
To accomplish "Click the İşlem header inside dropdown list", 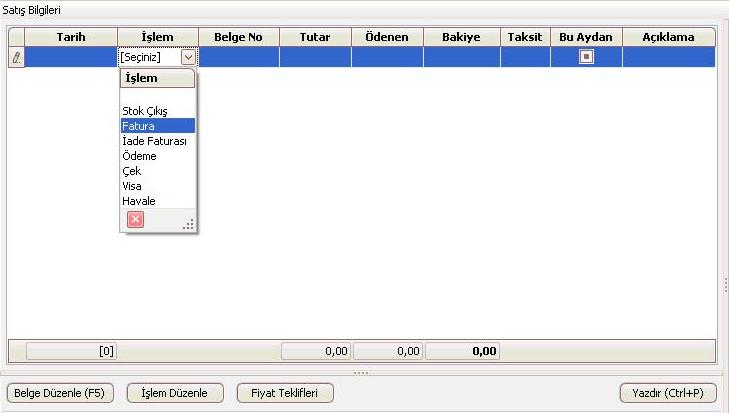I will coord(158,78).
